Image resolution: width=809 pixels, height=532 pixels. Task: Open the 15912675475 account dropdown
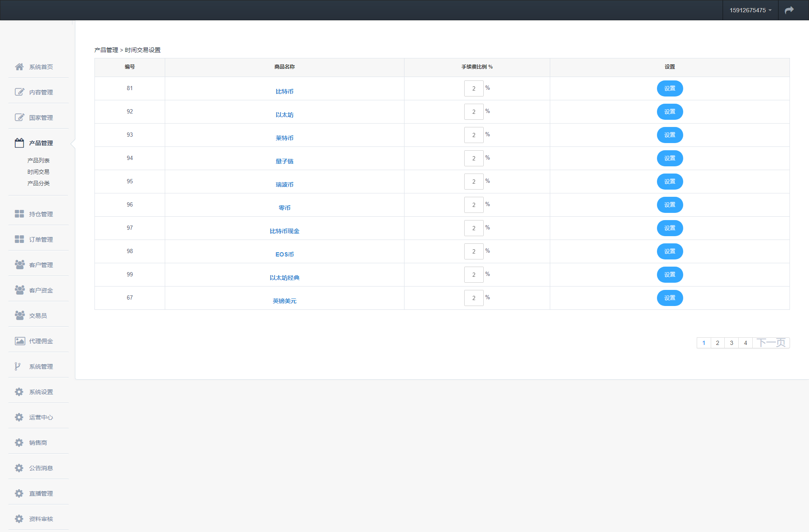coord(750,10)
